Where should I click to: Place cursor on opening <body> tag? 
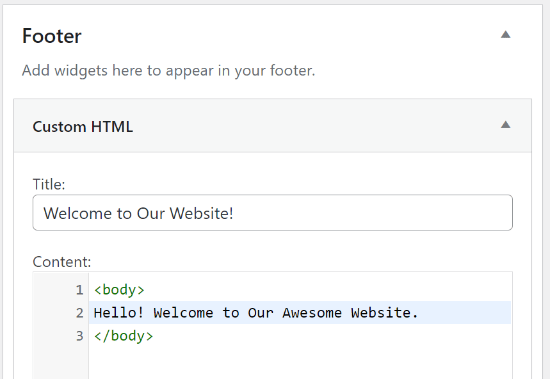tap(119, 290)
